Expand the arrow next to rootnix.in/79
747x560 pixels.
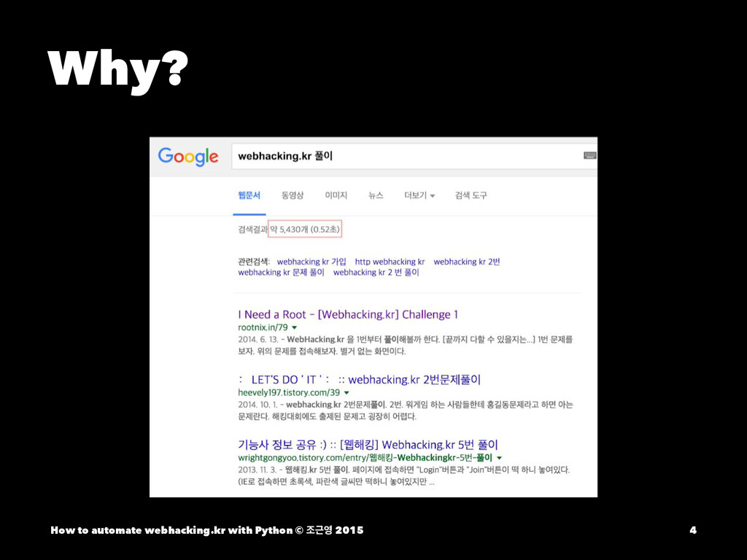pyautogui.click(x=295, y=327)
